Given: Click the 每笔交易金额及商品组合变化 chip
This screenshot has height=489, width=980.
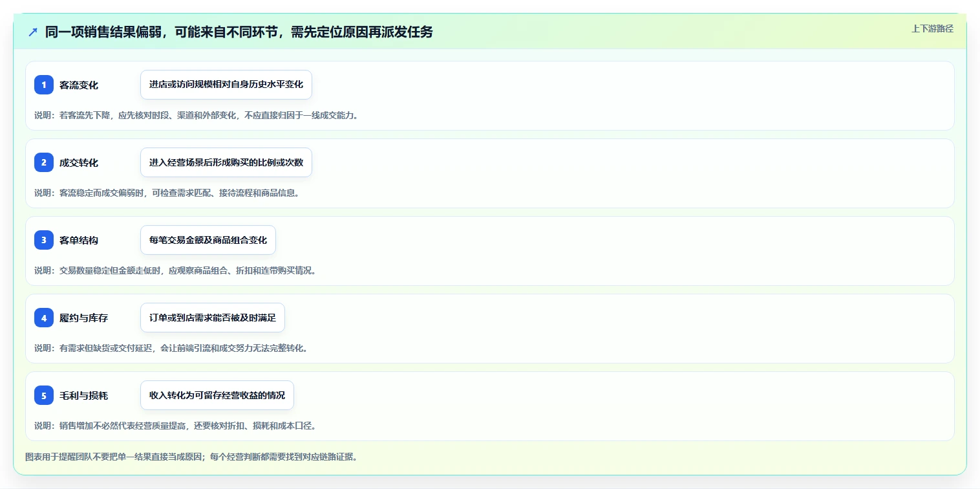Looking at the screenshot, I should (x=208, y=240).
